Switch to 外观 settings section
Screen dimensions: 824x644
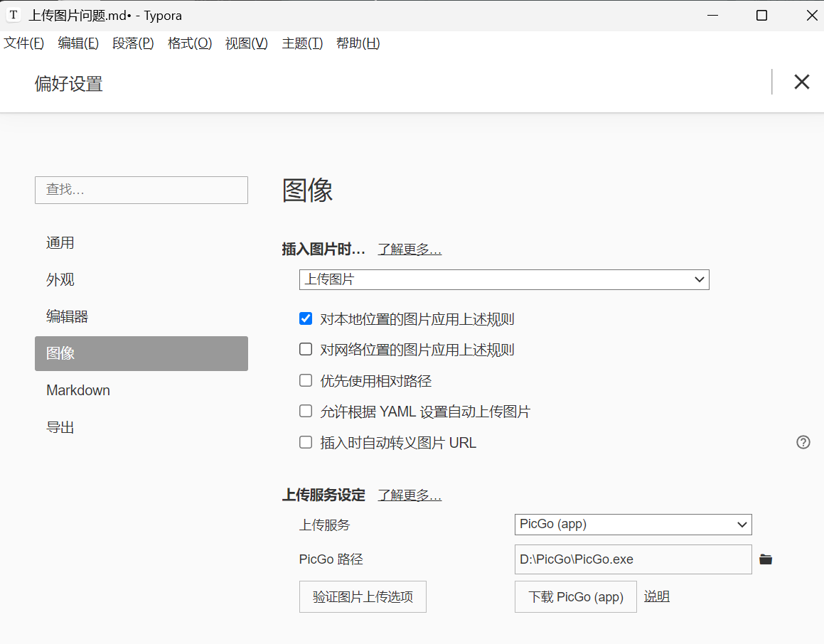coord(141,279)
